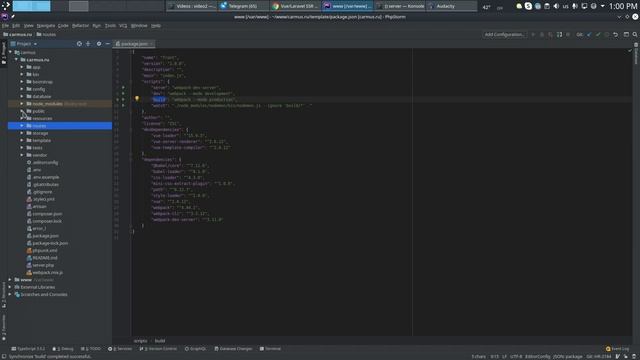Open the Database Changes tool window
640x360 pixels.
coord(233,349)
